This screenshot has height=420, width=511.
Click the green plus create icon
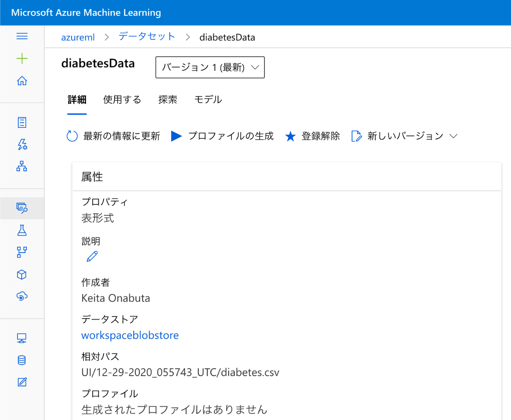coord(22,58)
